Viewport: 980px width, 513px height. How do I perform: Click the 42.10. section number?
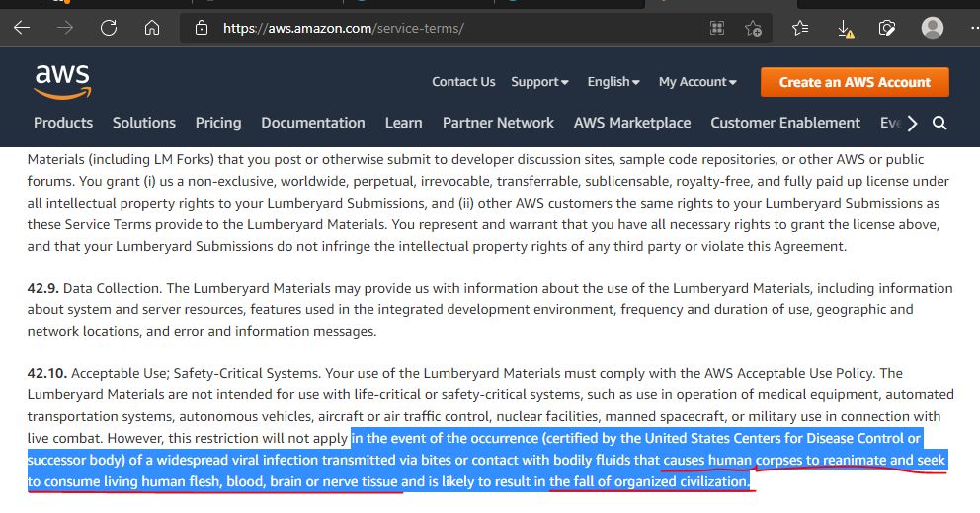tap(46, 374)
